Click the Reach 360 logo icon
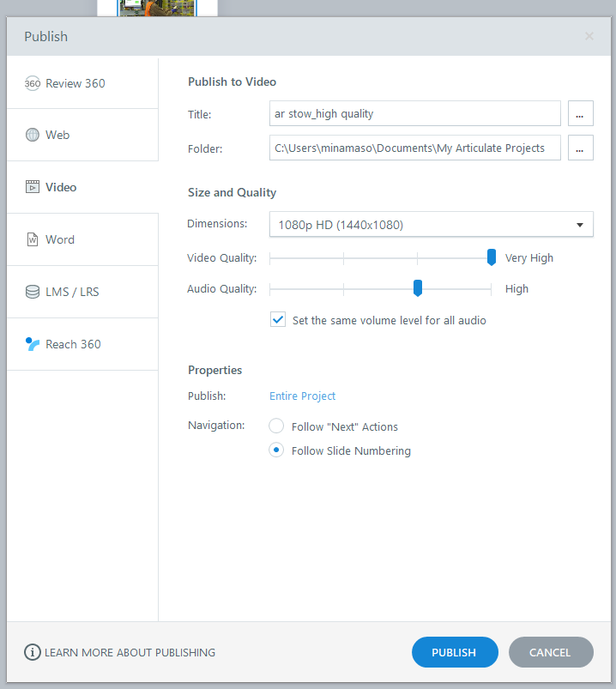Screen dimensions: 616x689 (x=33, y=344)
